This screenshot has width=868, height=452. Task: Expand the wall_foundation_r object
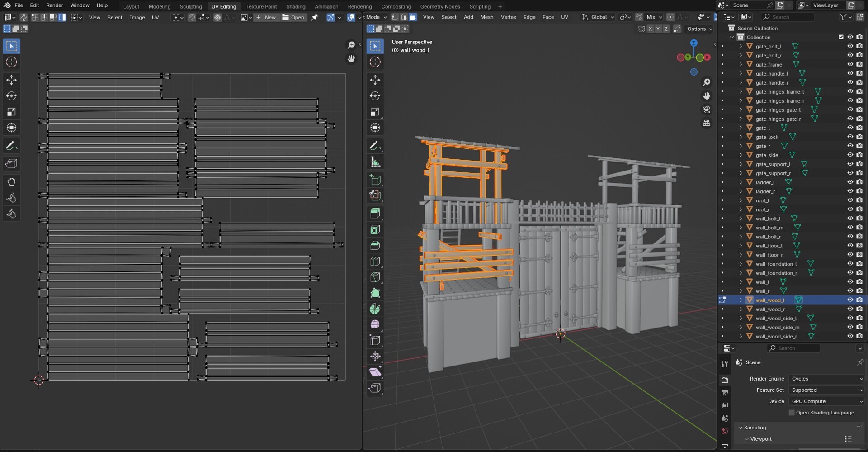click(741, 273)
